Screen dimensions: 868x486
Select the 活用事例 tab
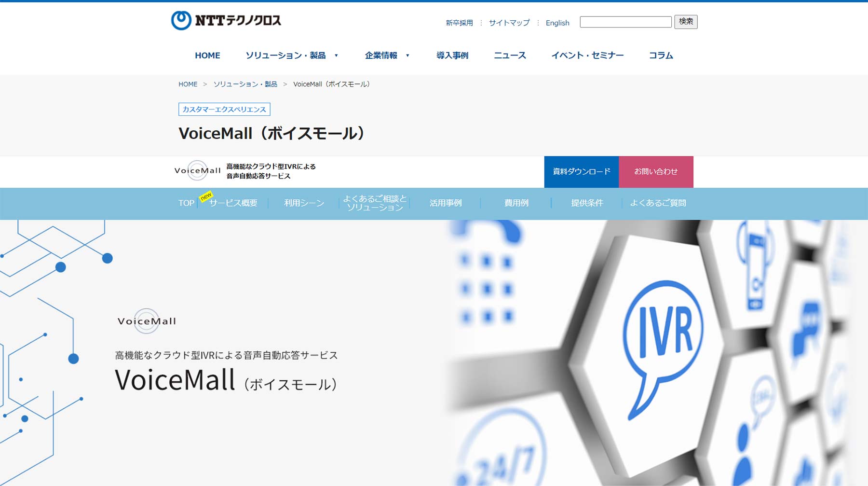(x=446, y=203)
